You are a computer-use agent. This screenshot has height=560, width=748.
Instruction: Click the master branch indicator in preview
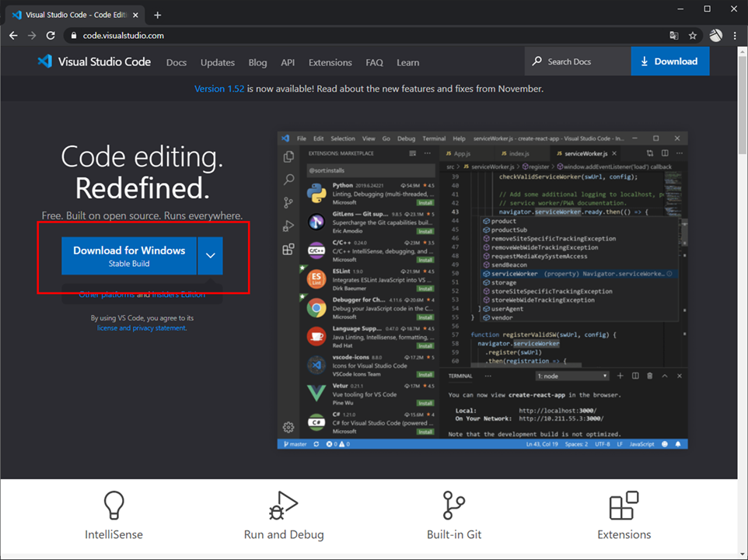295,444
